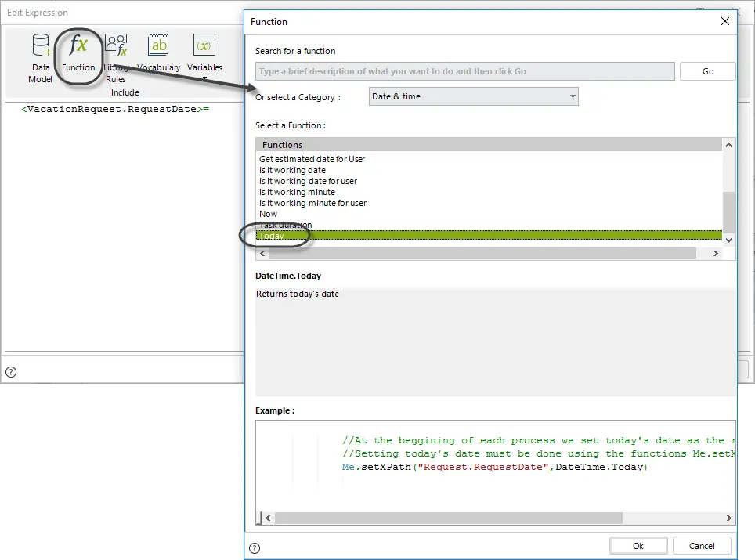The width and height of the screenshot is (755, 560).
Task: Click the 'Returns today's date' description text
Action: coord(297,294)
